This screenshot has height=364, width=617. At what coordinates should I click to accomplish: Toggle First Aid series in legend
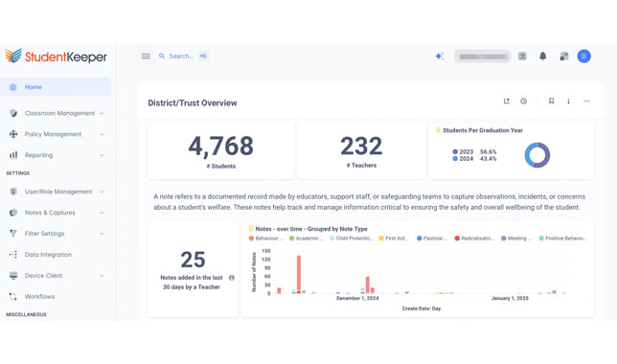(x=394, y=239)
